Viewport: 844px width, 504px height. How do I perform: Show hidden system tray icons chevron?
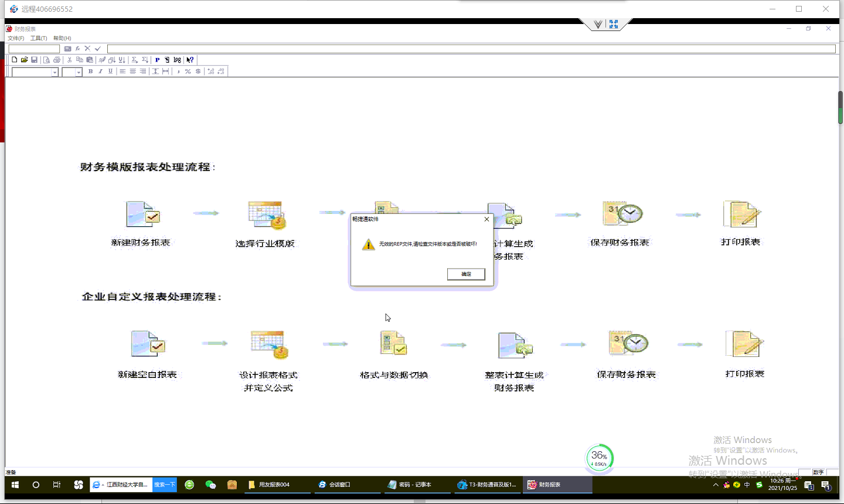(716, 485)
